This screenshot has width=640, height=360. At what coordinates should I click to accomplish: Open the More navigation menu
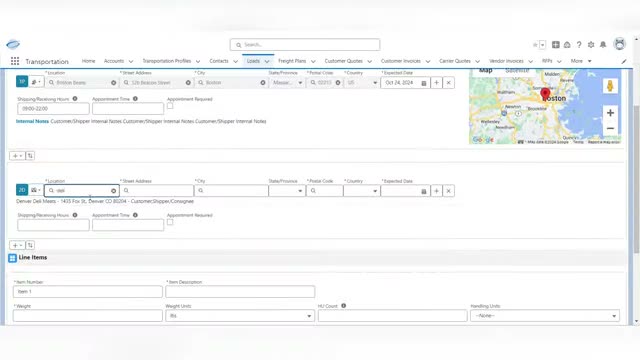click(x=581, y=61)
